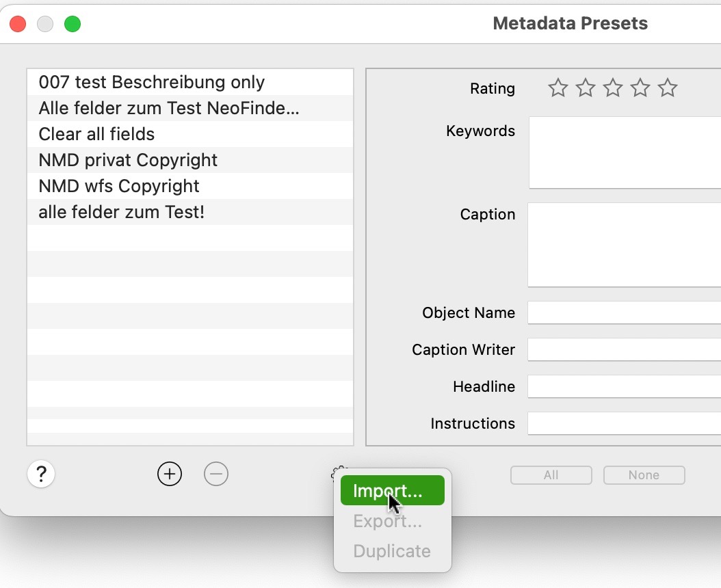
Task: Click the second rating star
Action: point(585,88)
